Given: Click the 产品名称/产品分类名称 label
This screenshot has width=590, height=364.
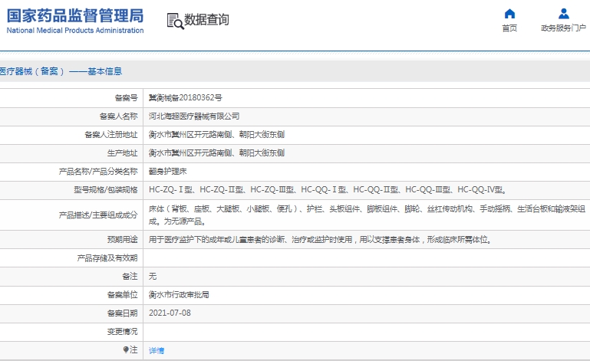Looking at the screenshot, I should tap(98, 172).
